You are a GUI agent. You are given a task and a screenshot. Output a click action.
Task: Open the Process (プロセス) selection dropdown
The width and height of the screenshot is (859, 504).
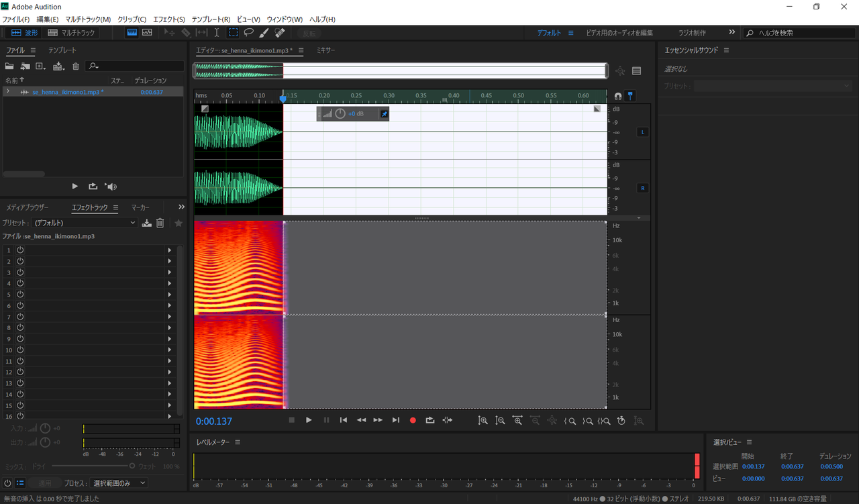tap(119, 483)
